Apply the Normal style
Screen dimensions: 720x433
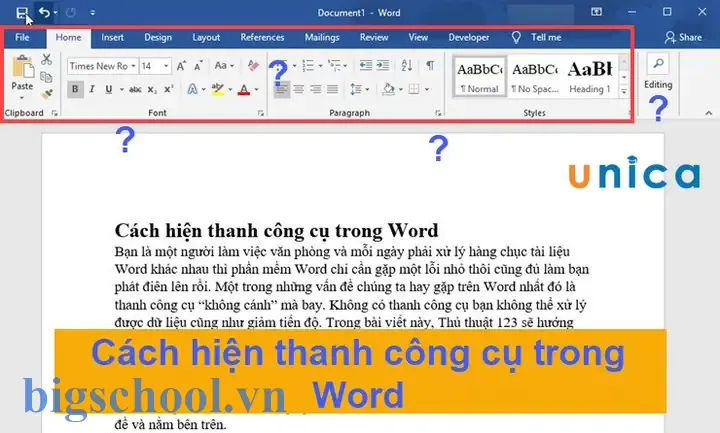[480, 76]
